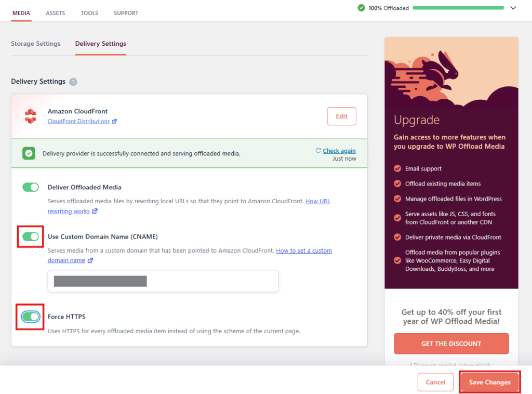Click the Delivery Settings help question icon
Viewport: 532px width, 394px height.
pyautogui.click(x=73, y=82)
